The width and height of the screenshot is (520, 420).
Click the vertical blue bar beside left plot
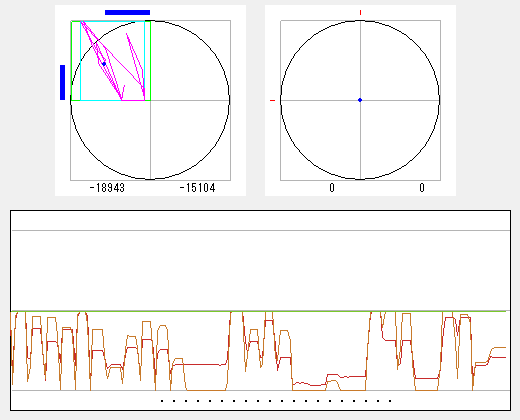(62, 82)
